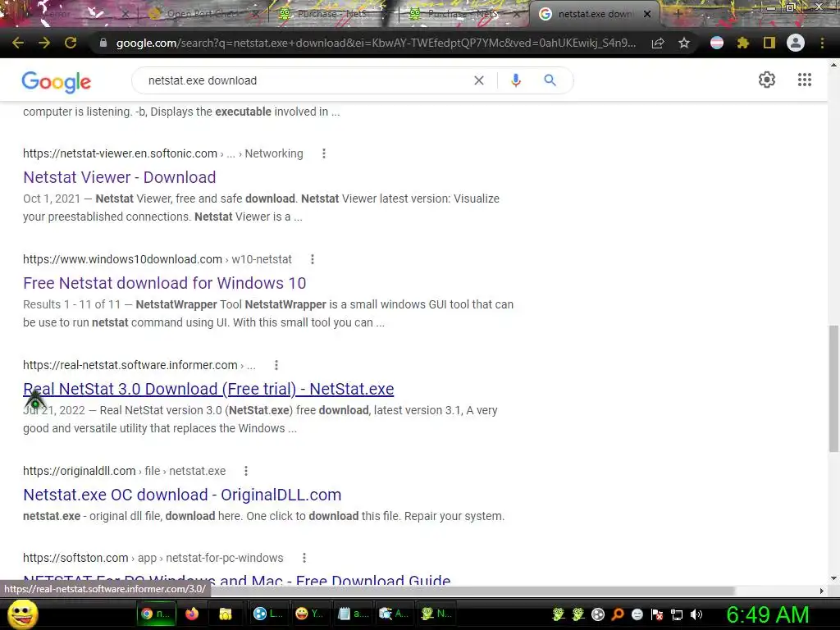Open Free Netstat download for Windows 10
840x630 pixels.
click(x=164, y=283)
